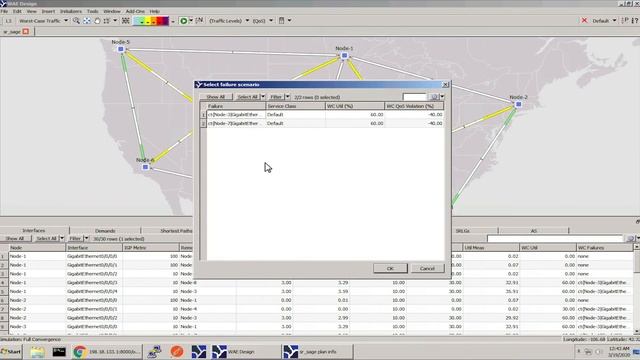Open the Initializers menu

(x=71, y=11)
